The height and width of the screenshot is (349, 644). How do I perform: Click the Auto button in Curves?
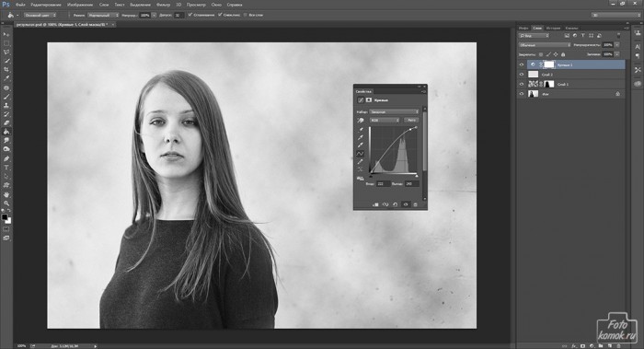click(411, 120)
